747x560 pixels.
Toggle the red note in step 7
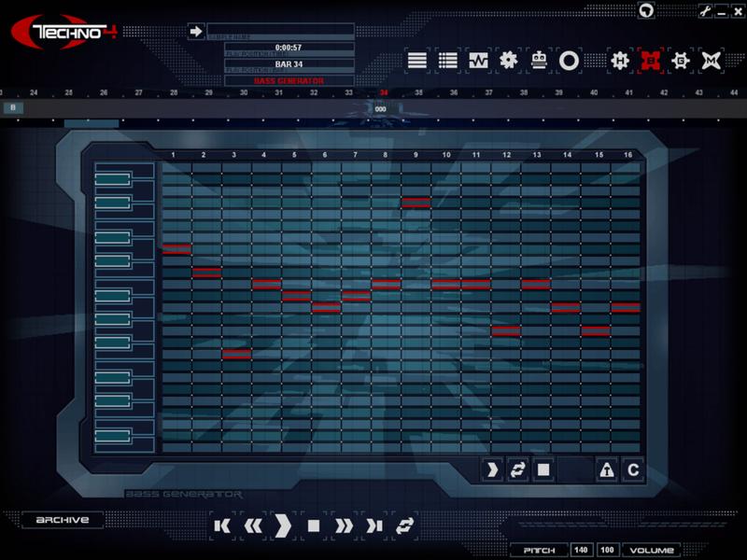(357, 296)
